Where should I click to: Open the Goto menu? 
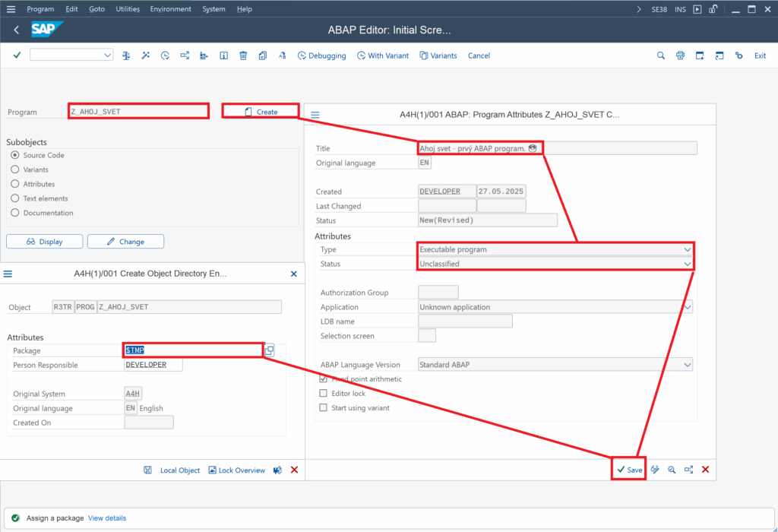click(96, 9)
